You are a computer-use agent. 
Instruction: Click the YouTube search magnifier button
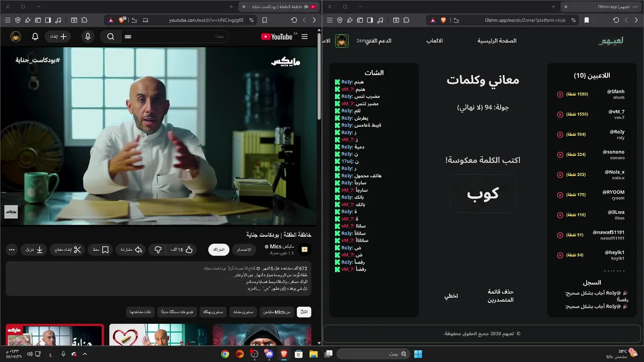tap(111, 37)
